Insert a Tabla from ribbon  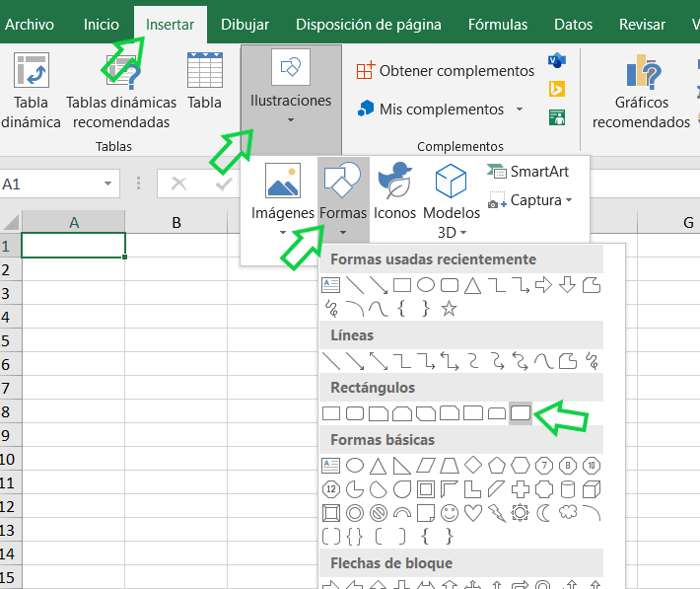(204, 82)
